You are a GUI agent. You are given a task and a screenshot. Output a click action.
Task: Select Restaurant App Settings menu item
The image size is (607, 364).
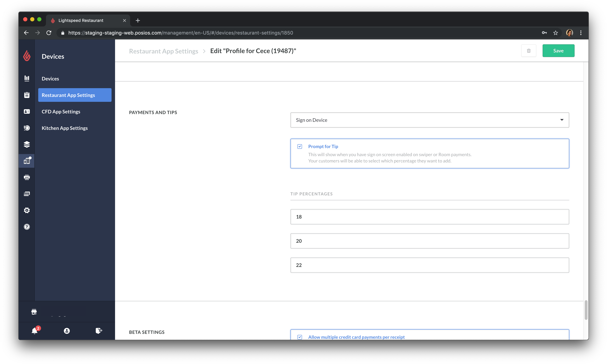pyautogui.click(x=75, y=95)
